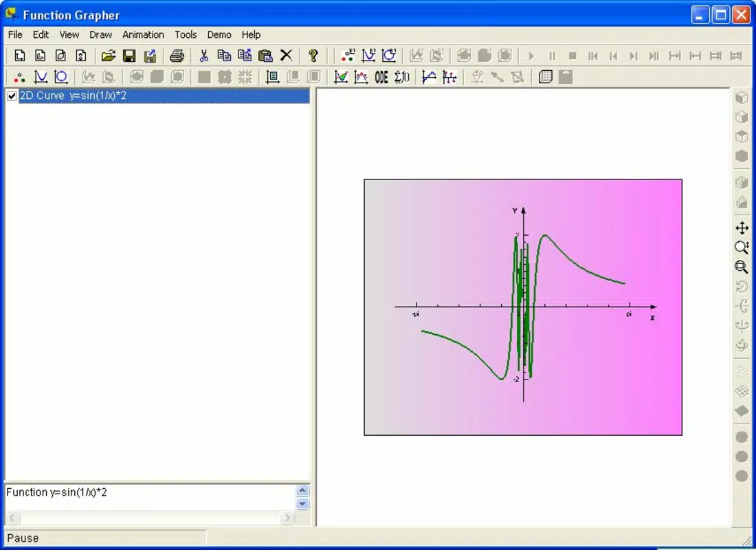Open the File menu
The image size is (756, 550).
(x=15, y=35)
